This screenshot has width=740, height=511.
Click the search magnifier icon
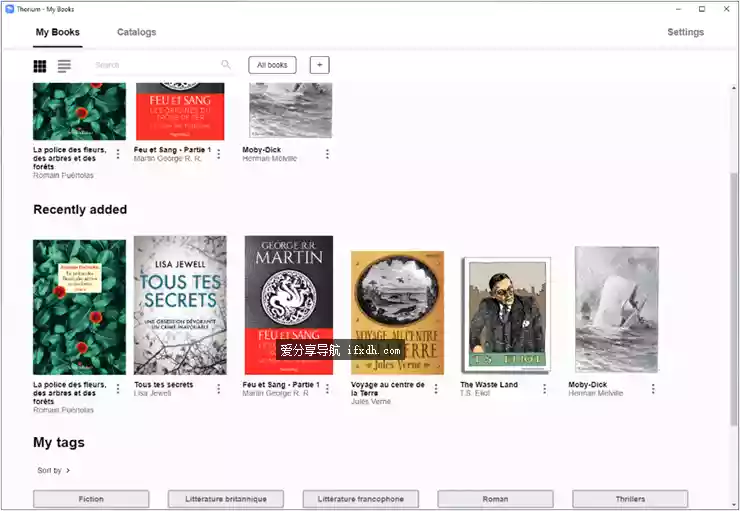point(226,65)
